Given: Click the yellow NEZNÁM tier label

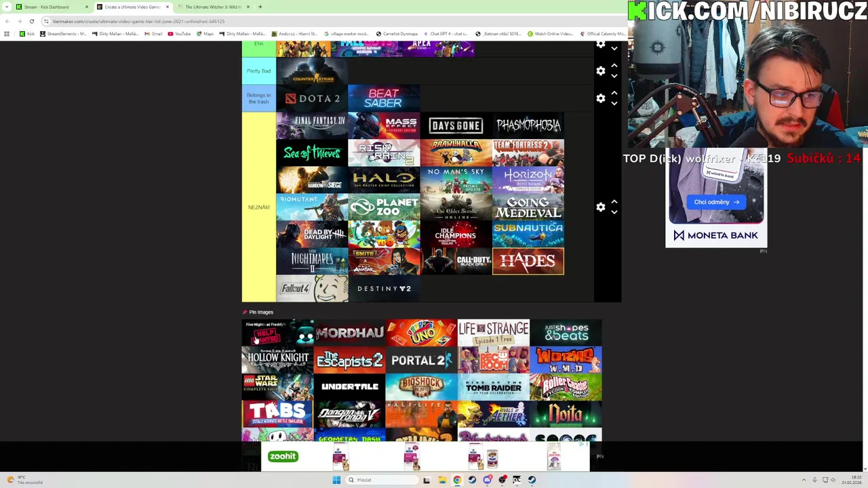Looking at the screenshot, I should [x=258, y=207].
